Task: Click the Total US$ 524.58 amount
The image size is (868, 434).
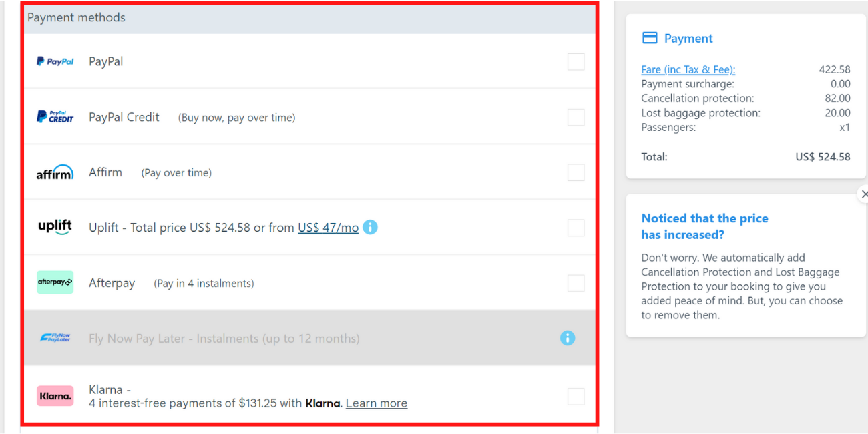Action: [x=823, y=157]
